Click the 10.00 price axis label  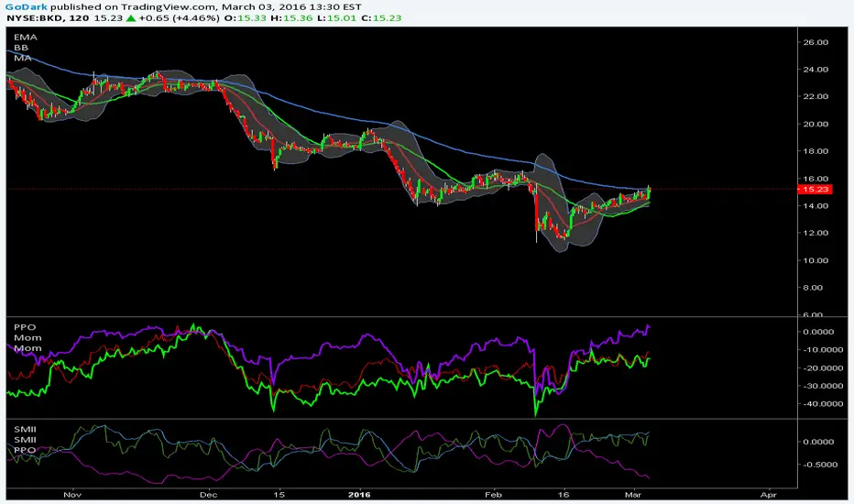click(x=816, y=260)
